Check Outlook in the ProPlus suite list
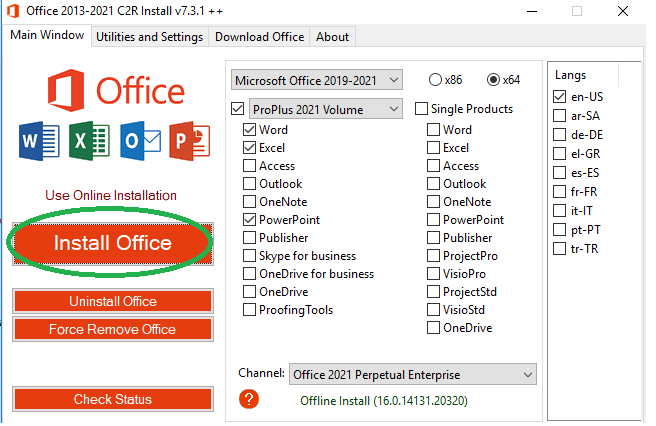 [249, 184]
